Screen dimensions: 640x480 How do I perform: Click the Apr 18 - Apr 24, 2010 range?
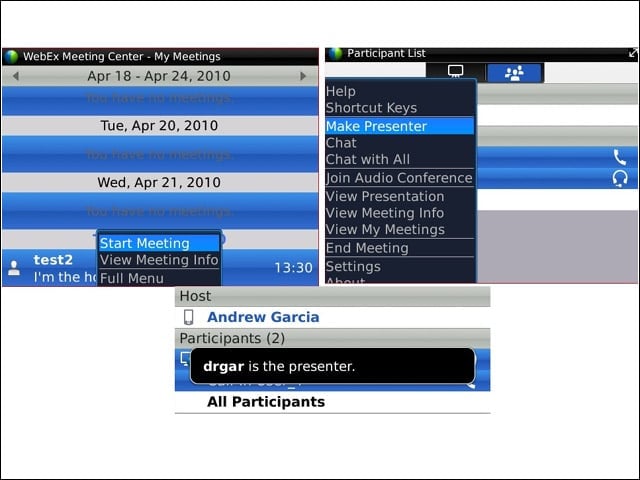[x=159, y=76]
